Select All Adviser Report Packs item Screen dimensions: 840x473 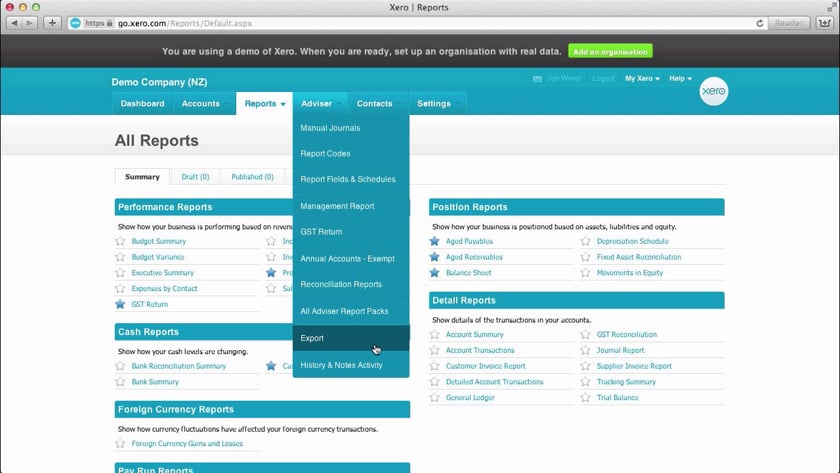(x=351, y=311)
